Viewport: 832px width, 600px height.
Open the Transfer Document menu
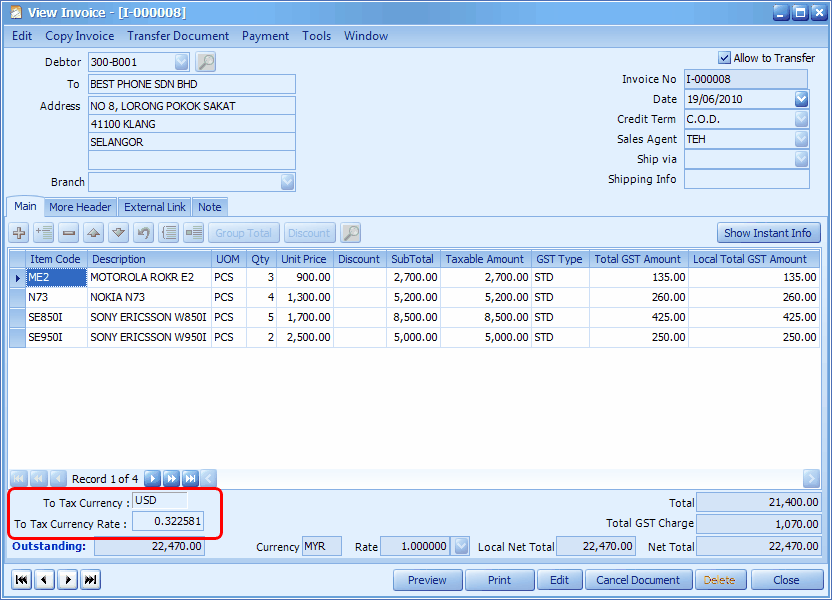tap(178, 36)
